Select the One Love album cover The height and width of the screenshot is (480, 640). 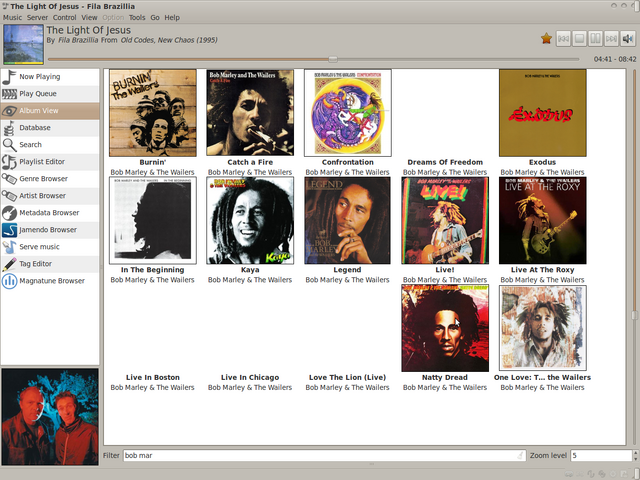tap(542, 328)
